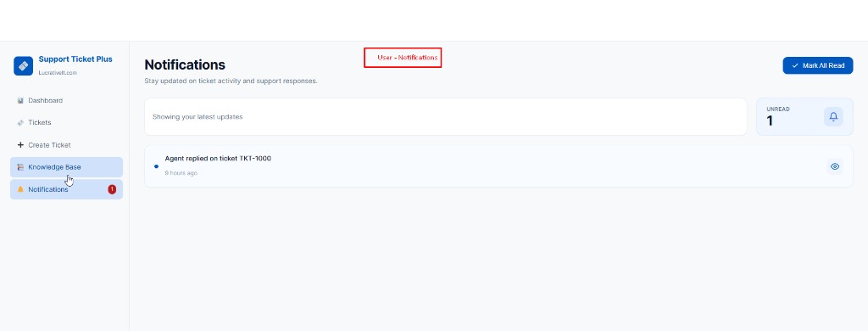The height and width of the screenshot is (331, 868).
Task: Click the '9 hours ago' timestamp
Action: [x=181, y=173]
